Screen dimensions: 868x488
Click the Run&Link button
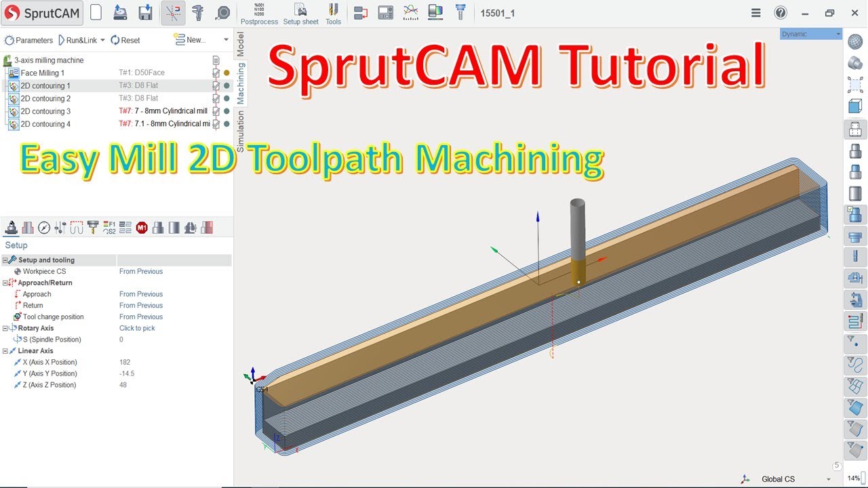pyautogui.click(x=77, y=40)
